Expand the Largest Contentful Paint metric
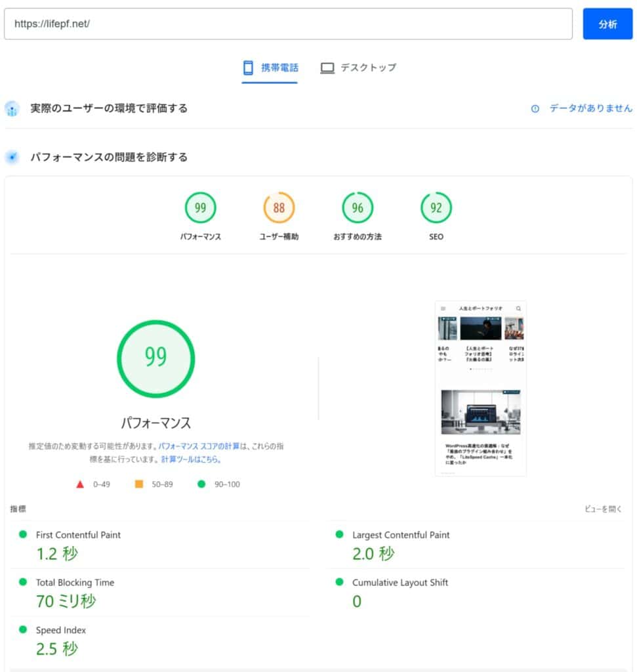 [401, 535]
